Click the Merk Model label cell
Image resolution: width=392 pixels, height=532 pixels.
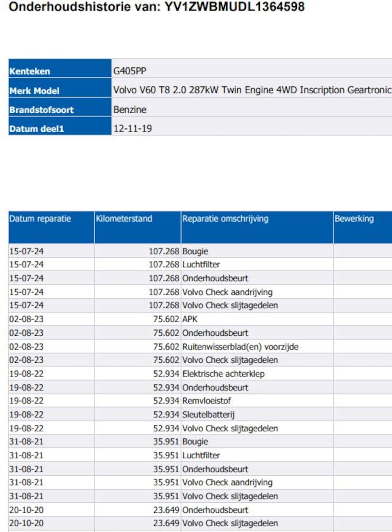(x=60, y=88)
